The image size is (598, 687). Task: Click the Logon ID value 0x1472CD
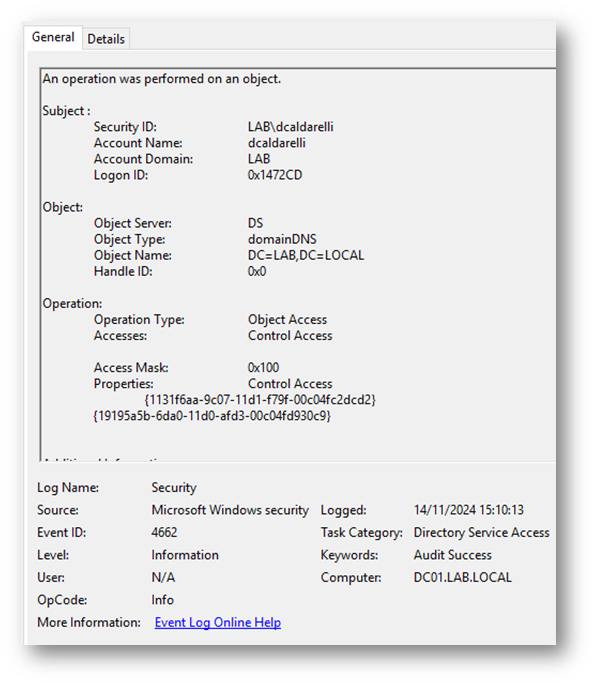click(275, 175)
